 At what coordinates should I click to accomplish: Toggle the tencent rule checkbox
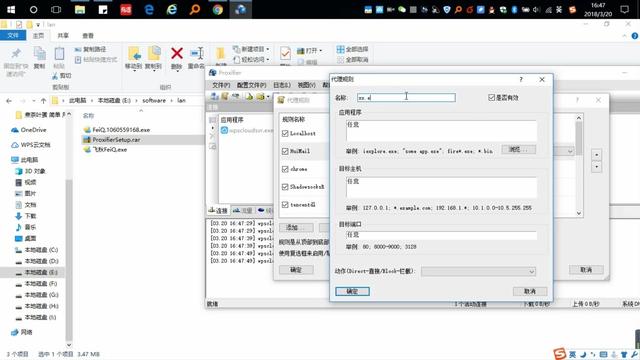tap(285, 204)
